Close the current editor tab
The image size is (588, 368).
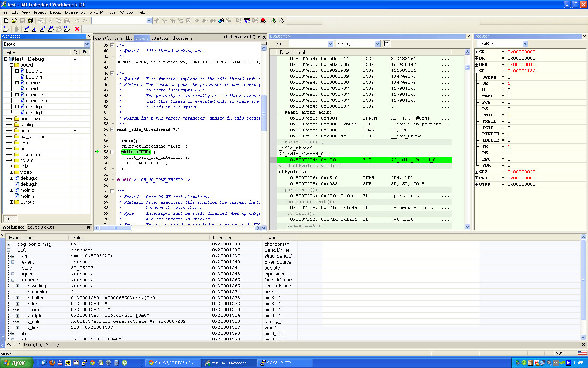click(x=264, y=37)
